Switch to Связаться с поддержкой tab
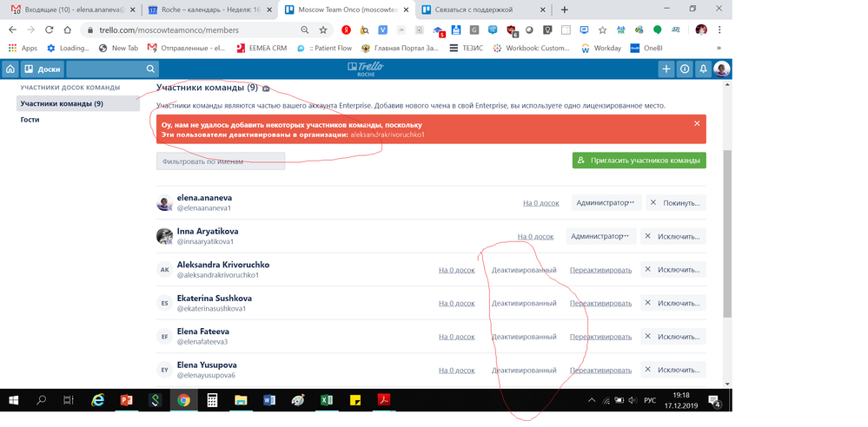Viewport: 868px width, 427px height. (x=481, y=10)
